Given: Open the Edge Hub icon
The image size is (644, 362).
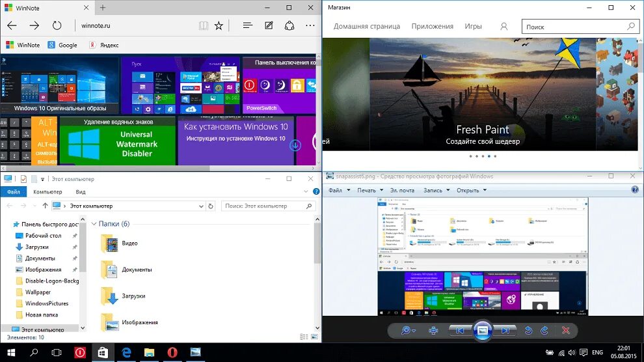Looking at the screenshot, I should pyautogui.click(x=247, y=25).
